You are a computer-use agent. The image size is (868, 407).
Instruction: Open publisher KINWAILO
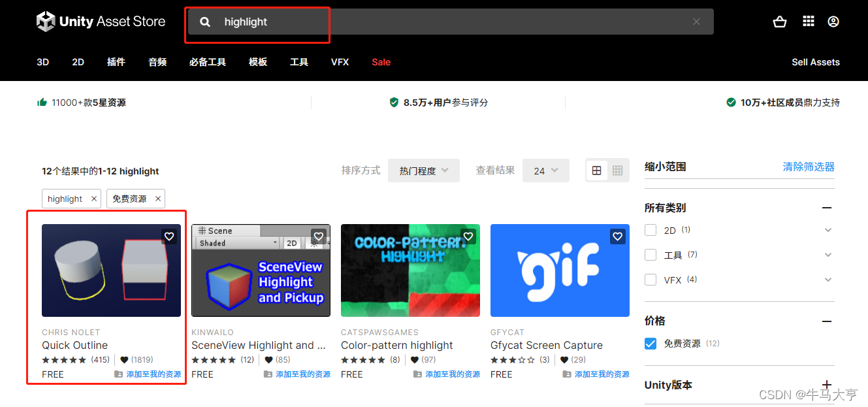click(212, 333)
